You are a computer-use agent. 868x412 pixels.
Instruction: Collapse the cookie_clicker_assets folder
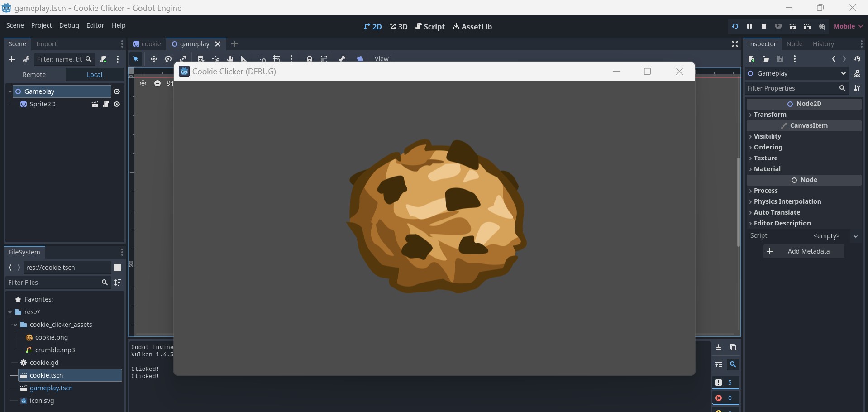[x=15, y=325]
